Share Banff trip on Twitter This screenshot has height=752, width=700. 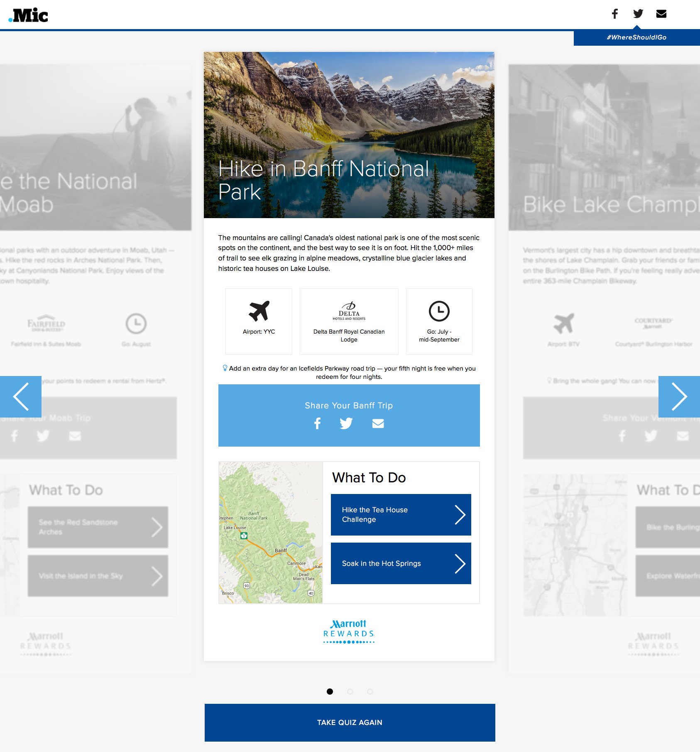coord(346,423)
